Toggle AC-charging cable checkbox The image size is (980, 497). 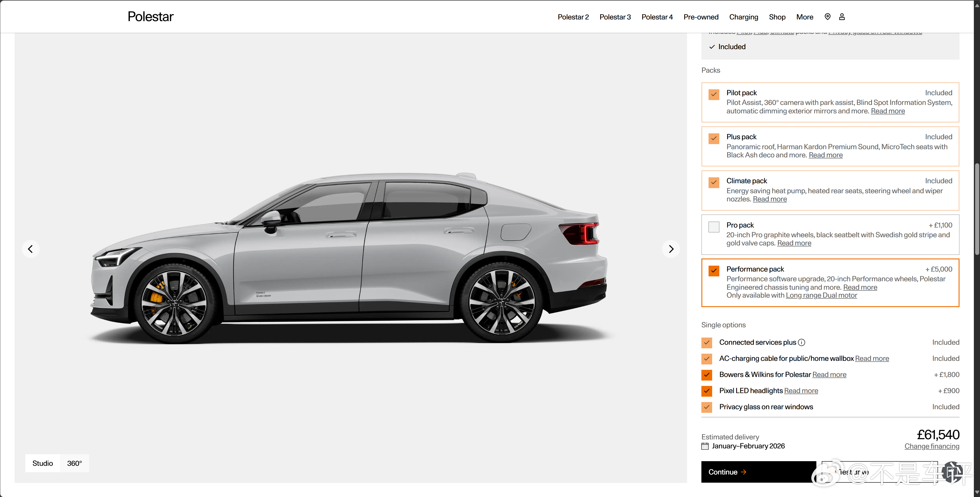pos(707,359)
